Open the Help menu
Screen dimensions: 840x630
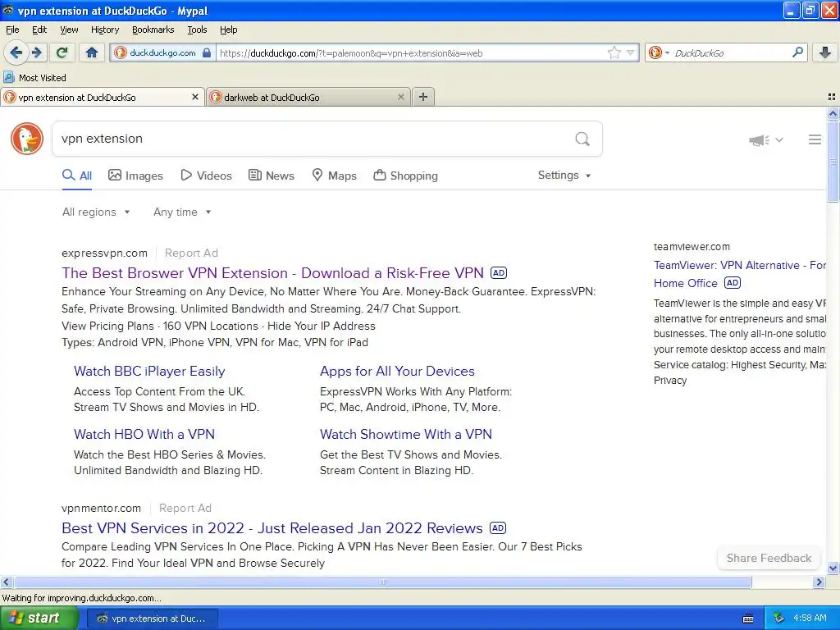228,30
